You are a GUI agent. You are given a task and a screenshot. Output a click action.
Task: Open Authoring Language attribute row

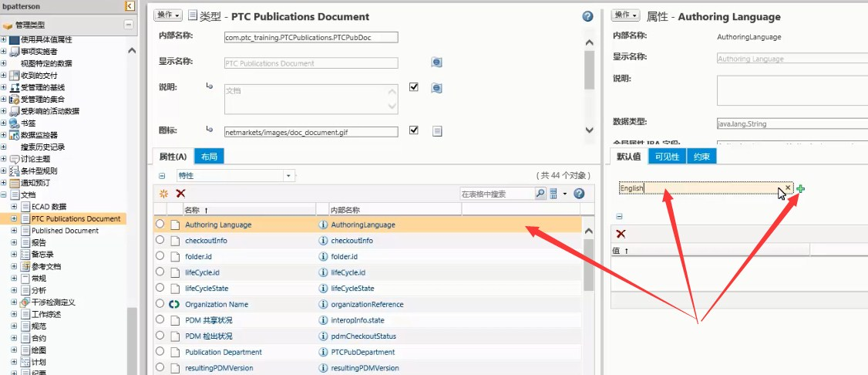tap(367, 225)
